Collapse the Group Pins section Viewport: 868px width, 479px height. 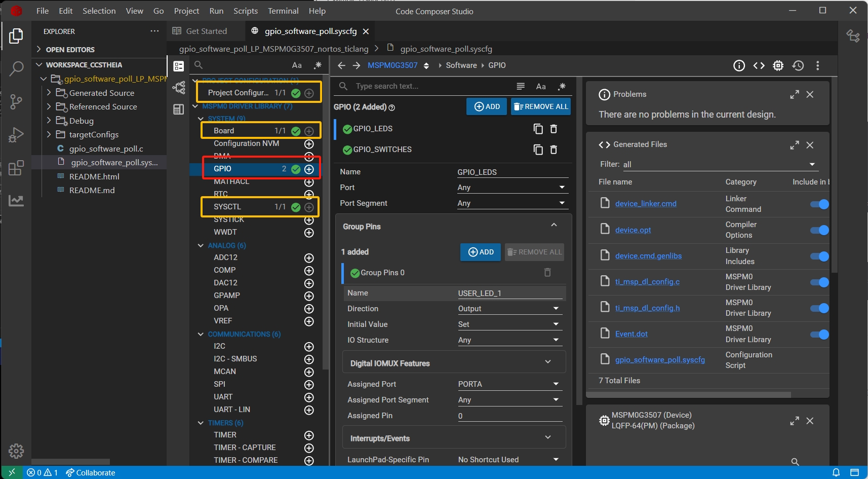click(554, 225)
